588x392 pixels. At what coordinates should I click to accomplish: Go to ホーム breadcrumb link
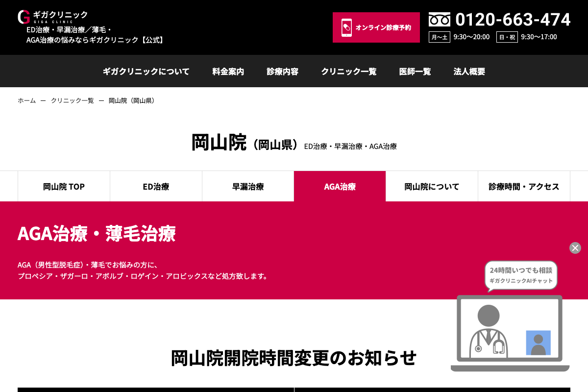(27, 100)
